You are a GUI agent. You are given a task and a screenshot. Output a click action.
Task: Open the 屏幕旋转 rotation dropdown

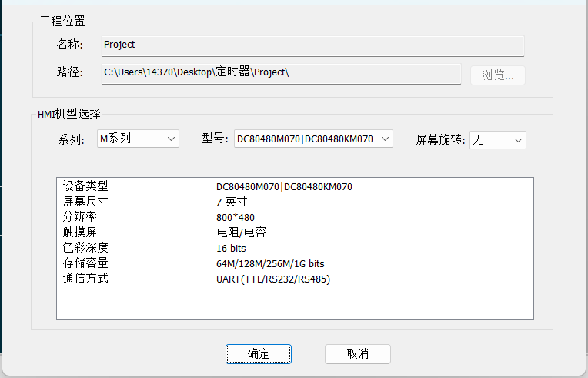coord(498,140)
